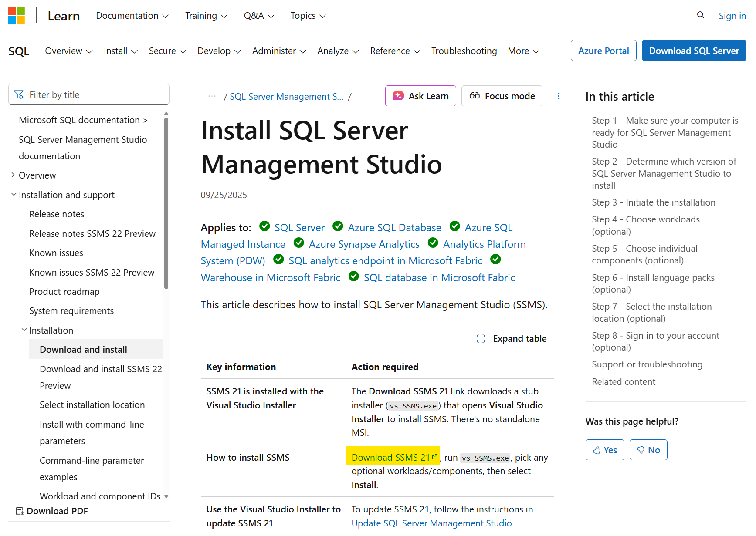This screenshot has height=536, width=756.
Task: Click the three-dot more actions icon
Action: 559,96
